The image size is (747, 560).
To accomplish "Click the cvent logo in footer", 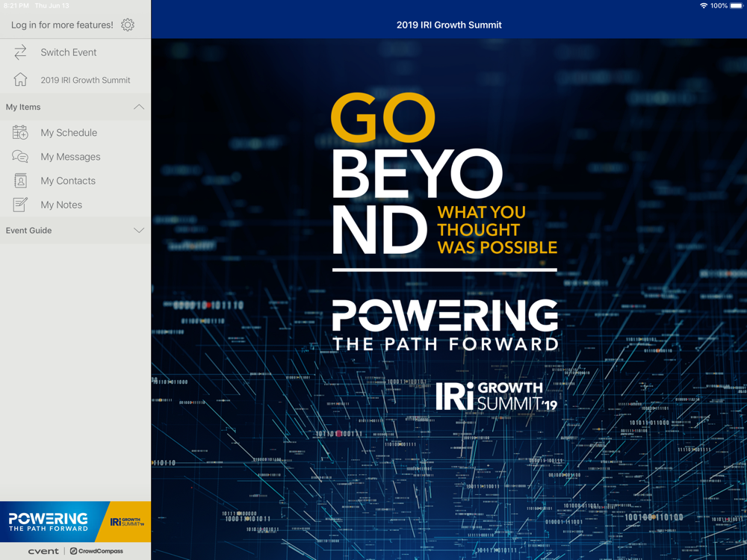I will click(x=43, y=552).
